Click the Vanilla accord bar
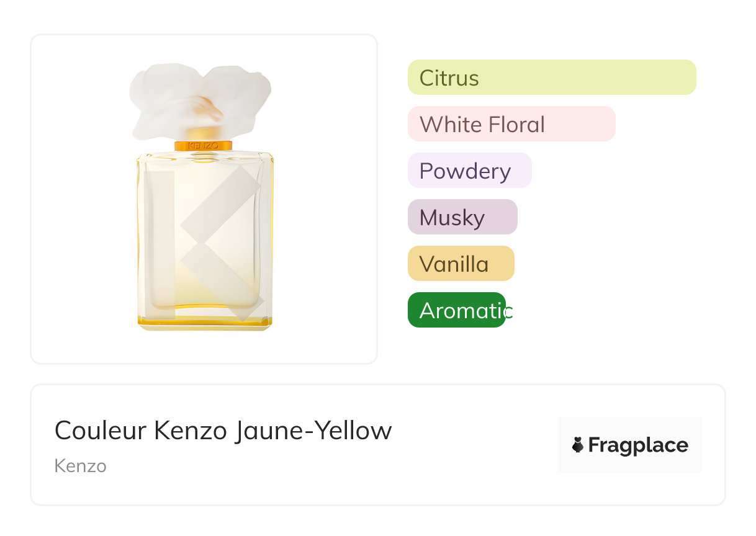This screenshot has width=756, height=536. (461, 264)
